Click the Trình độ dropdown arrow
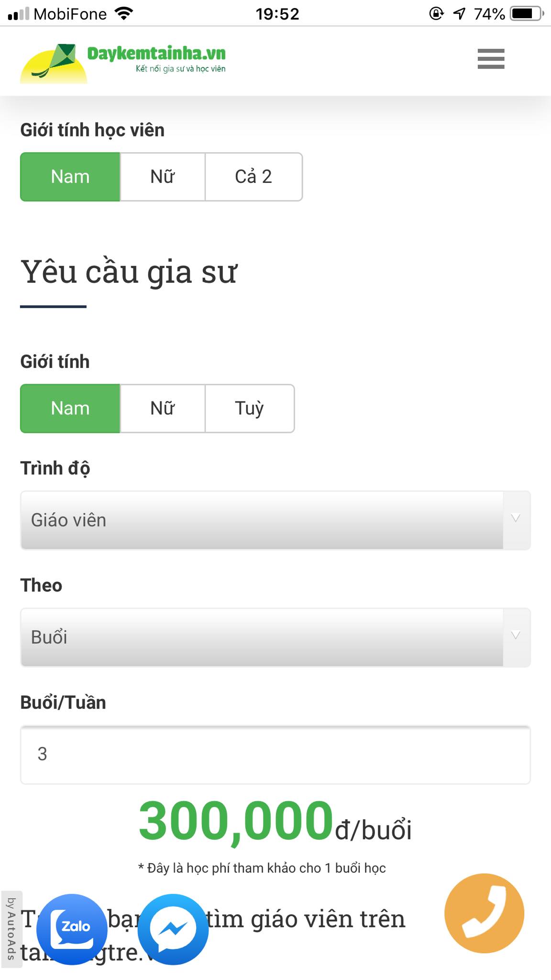This screenshot has width=551, height=980. pos(516,519)
